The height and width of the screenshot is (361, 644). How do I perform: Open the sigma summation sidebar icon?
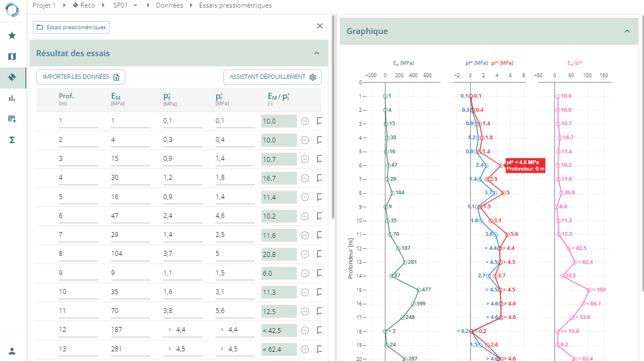(12, 140)
